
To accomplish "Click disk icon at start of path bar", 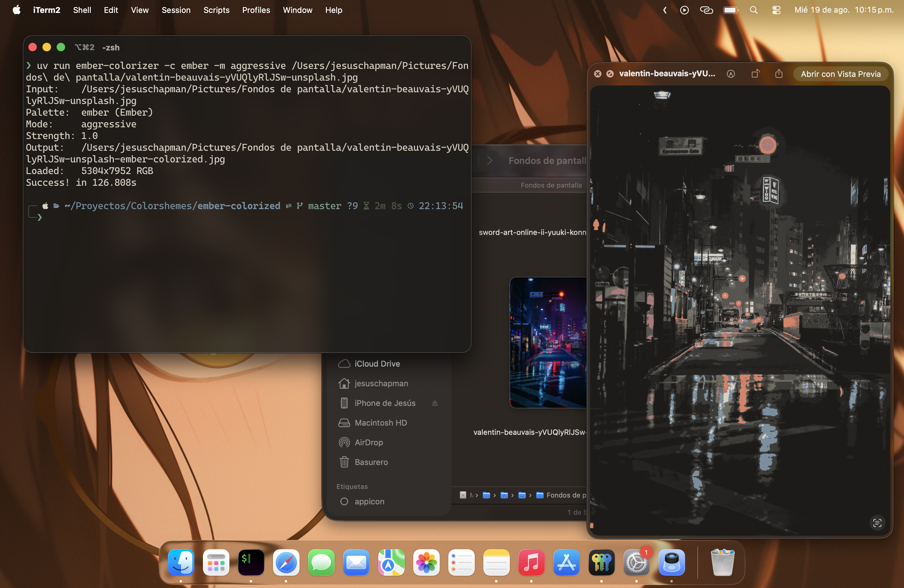I will [463, 495].
